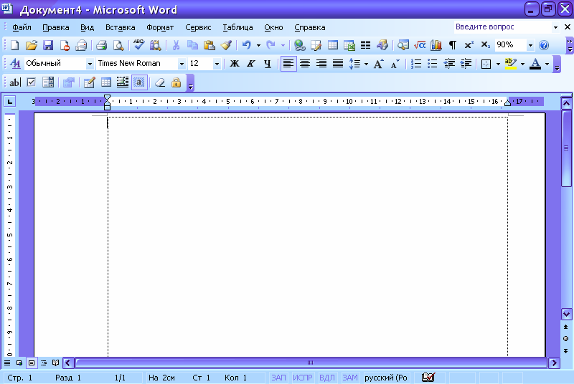
Task: Open Word Help question icon
Action: tap(544, 45)
